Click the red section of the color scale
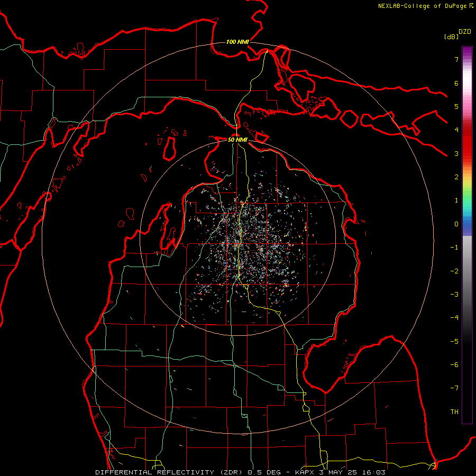The width and height of the screenshot is (476, 476). click(x=467, y=140)
